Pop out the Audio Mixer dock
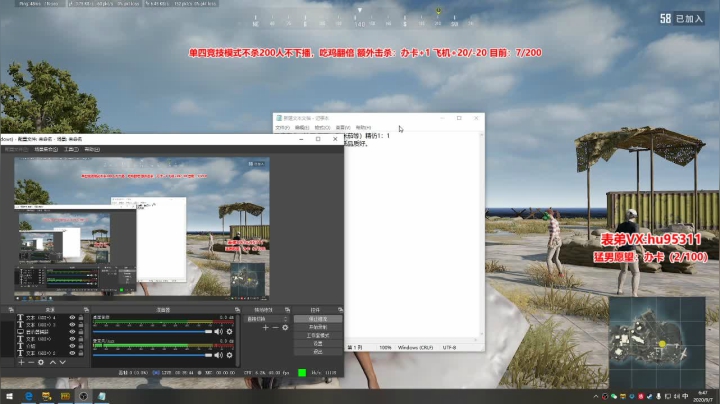This screenshot has height=404, width=720. 237,310
